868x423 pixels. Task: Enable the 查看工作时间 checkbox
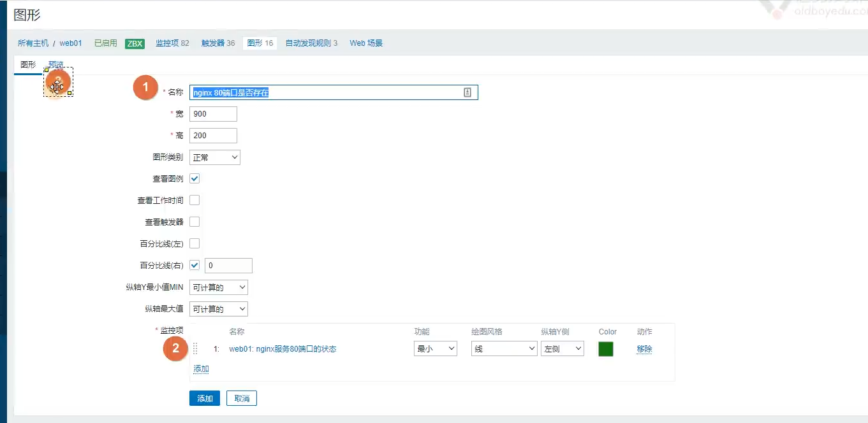pyautogui.click(x=195, y=200)
